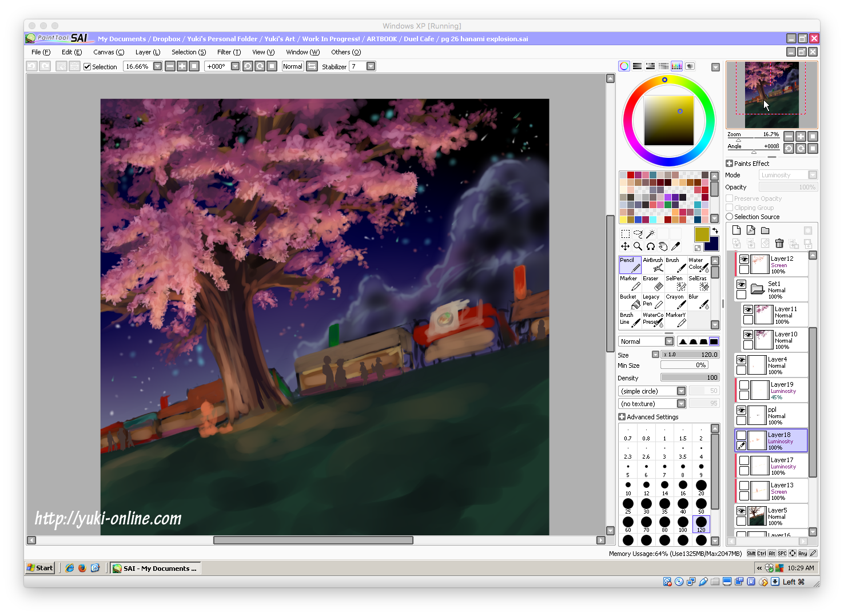The image size is (844, 616).
Task: Swap foreground and background colors
Action: coord(715,230)
